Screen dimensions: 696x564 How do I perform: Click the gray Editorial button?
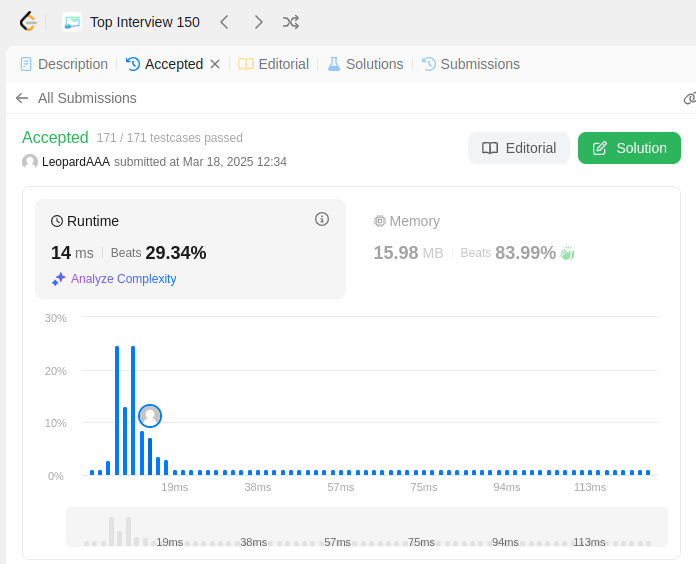coord(518,148)
